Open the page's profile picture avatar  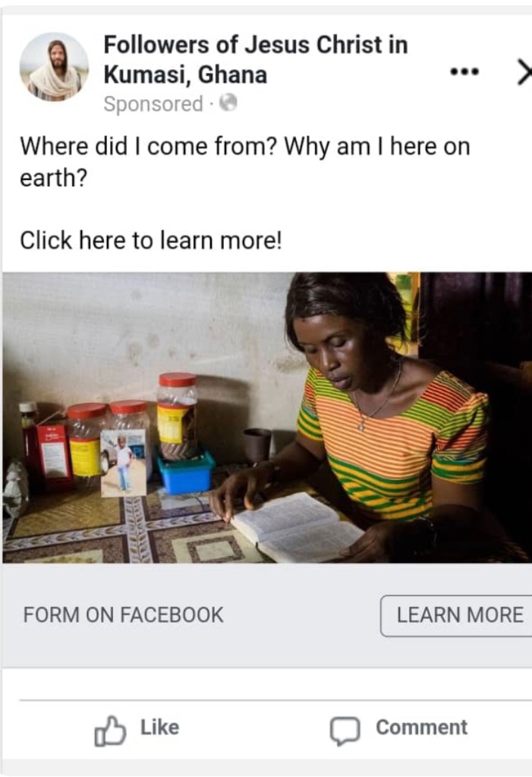tap(54, 67)
